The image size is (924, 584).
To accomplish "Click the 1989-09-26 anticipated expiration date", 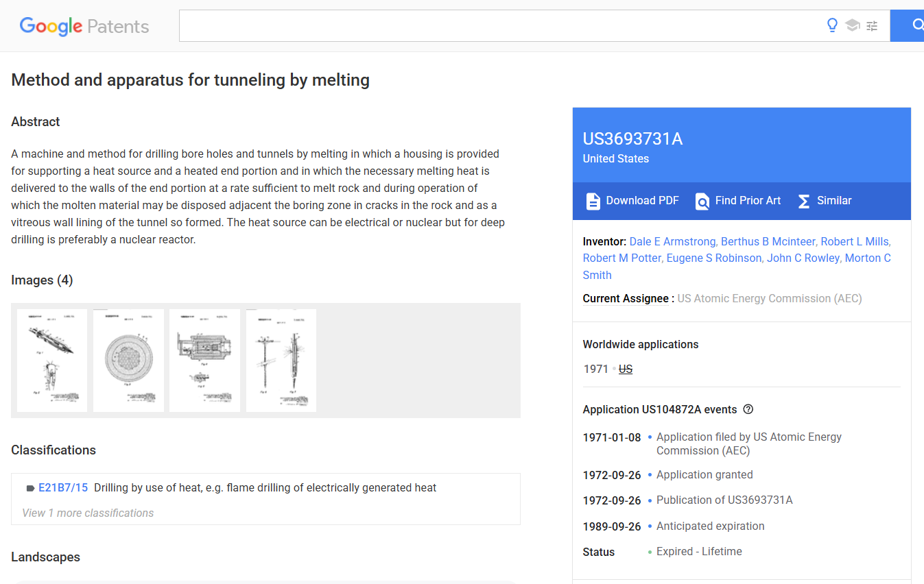I will click(x=612, y=526).
